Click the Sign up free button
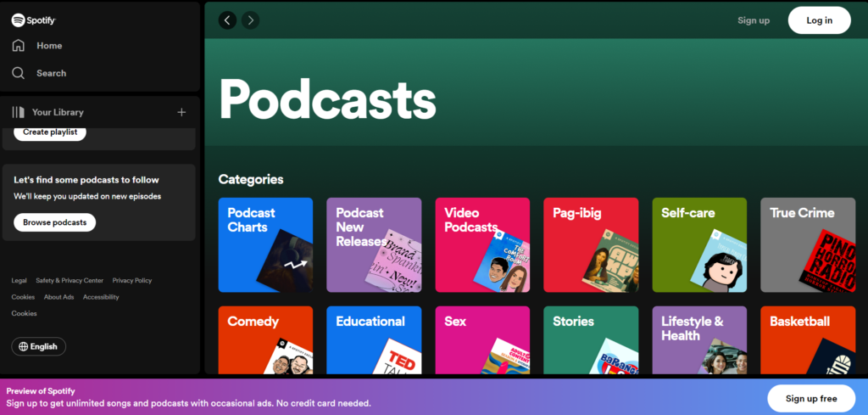Image resolution: width=868 pixels, height=415 pixels. tap(811, 398)
